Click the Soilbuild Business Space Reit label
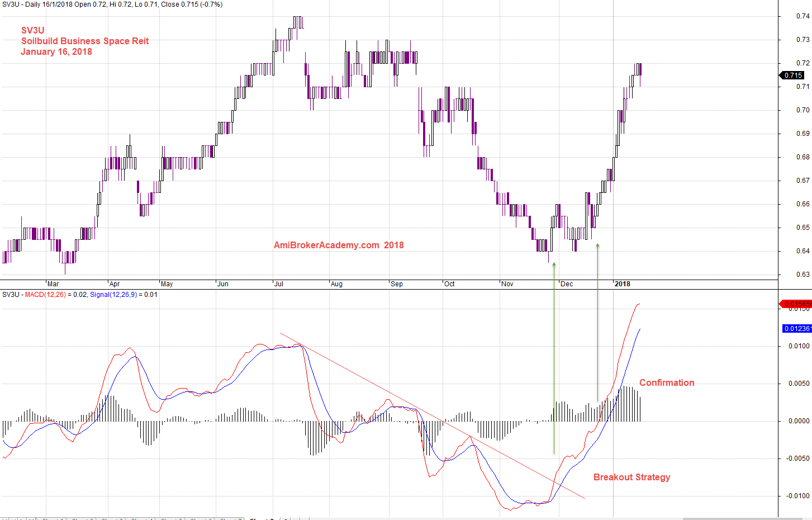Screen dimensions: 812x520 [x=85, y=41]
